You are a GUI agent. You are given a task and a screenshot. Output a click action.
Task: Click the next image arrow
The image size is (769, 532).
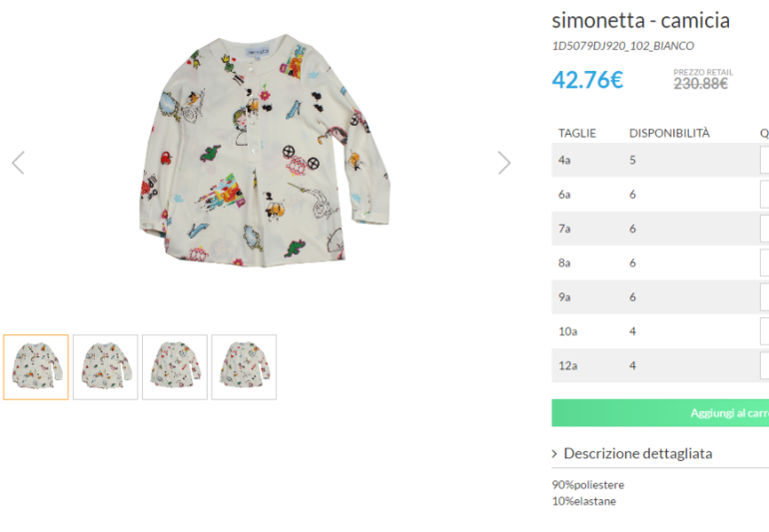tap(504, 163)
